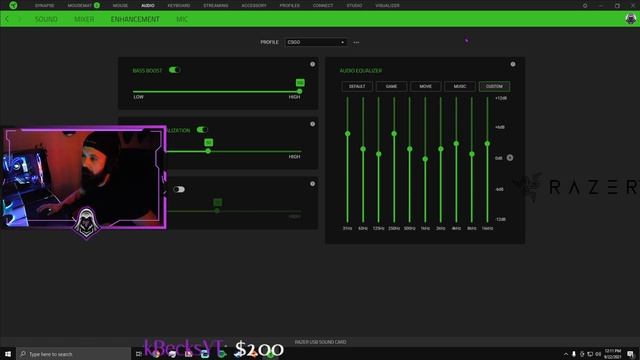Click the Windows taskbar search box

pyautogui.click(x=74, y=354)
